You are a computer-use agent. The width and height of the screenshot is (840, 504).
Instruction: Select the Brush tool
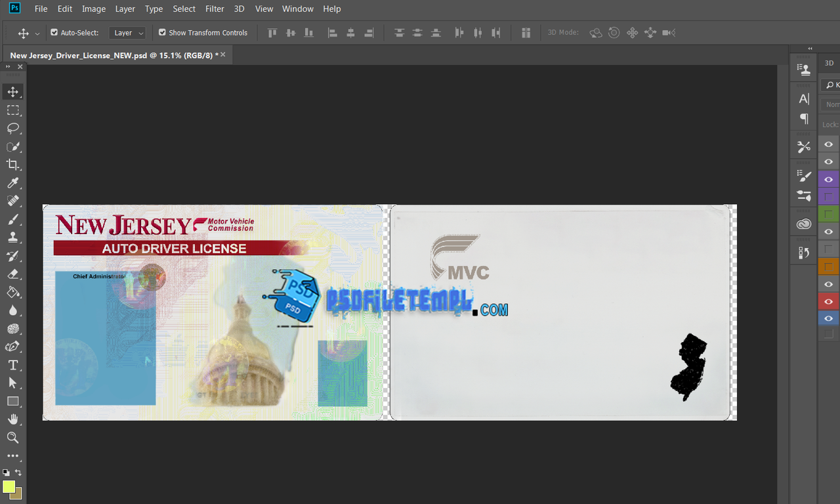12,219
